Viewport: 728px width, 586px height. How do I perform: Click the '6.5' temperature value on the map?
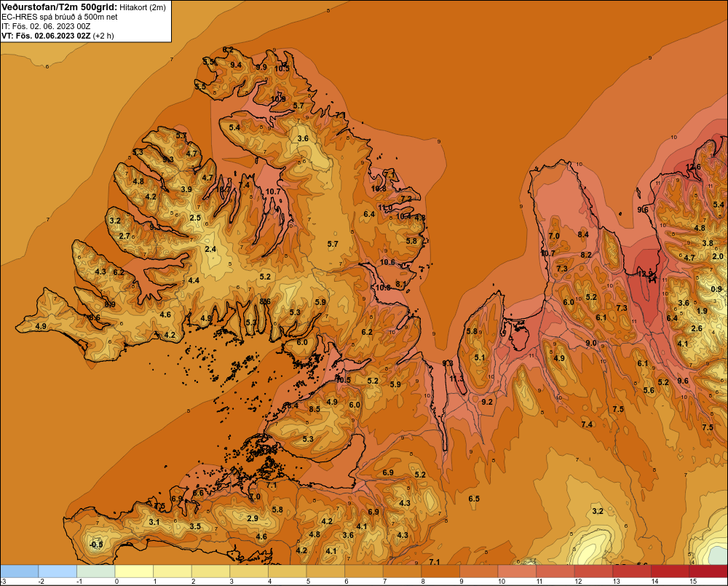(474, 499)
